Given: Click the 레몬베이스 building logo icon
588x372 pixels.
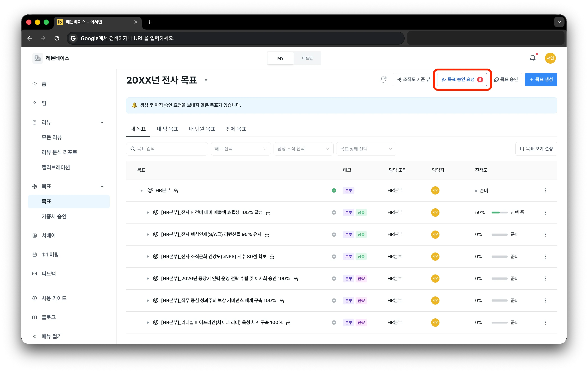Looking at the screenshot, I should pyautogui.click(x=37, y=58).
